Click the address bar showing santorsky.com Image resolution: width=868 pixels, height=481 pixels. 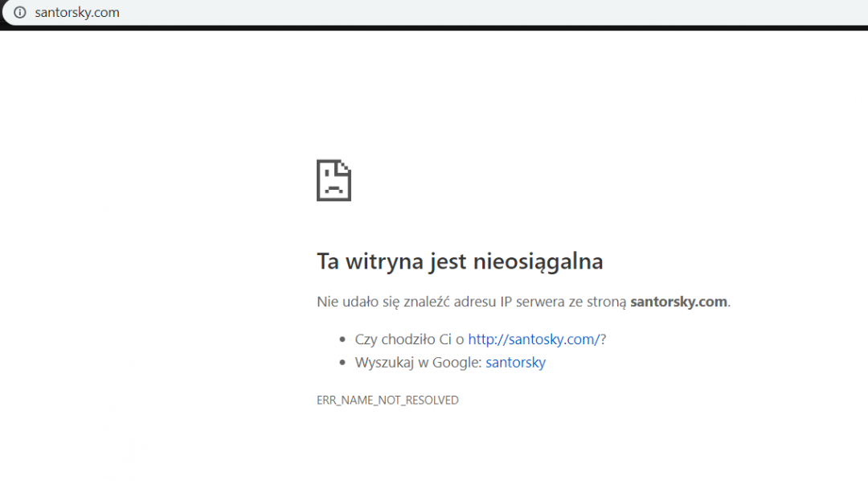78,12
